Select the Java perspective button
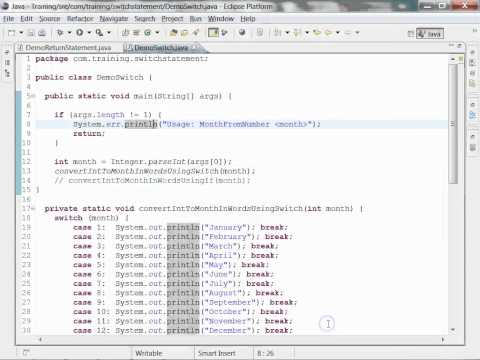This screenshot has width=480, height=360. [430, 34]
